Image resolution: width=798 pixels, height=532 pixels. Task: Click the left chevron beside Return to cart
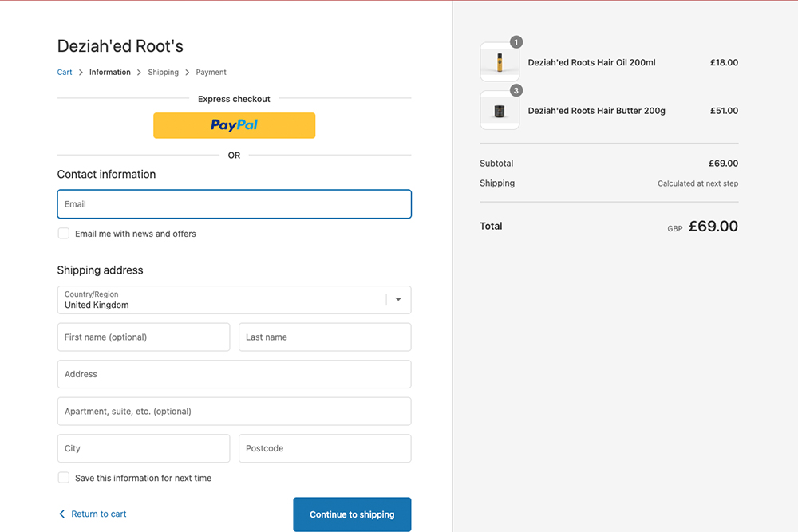(62, 514)
